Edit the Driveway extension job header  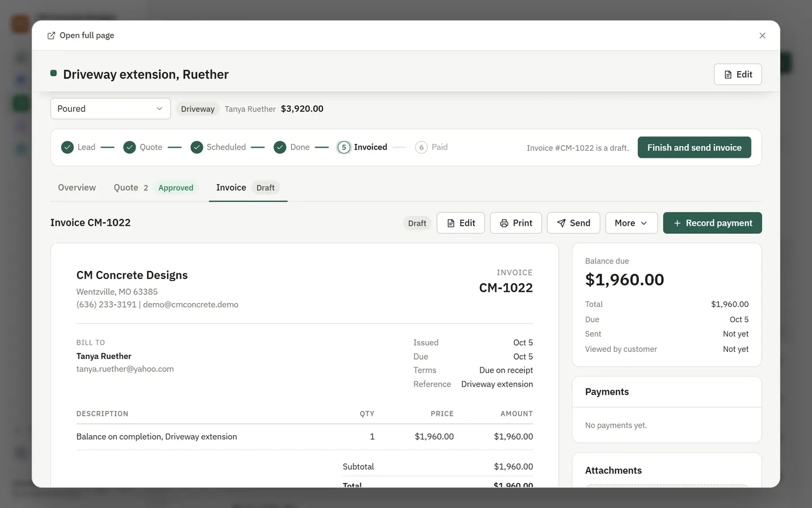738,75
